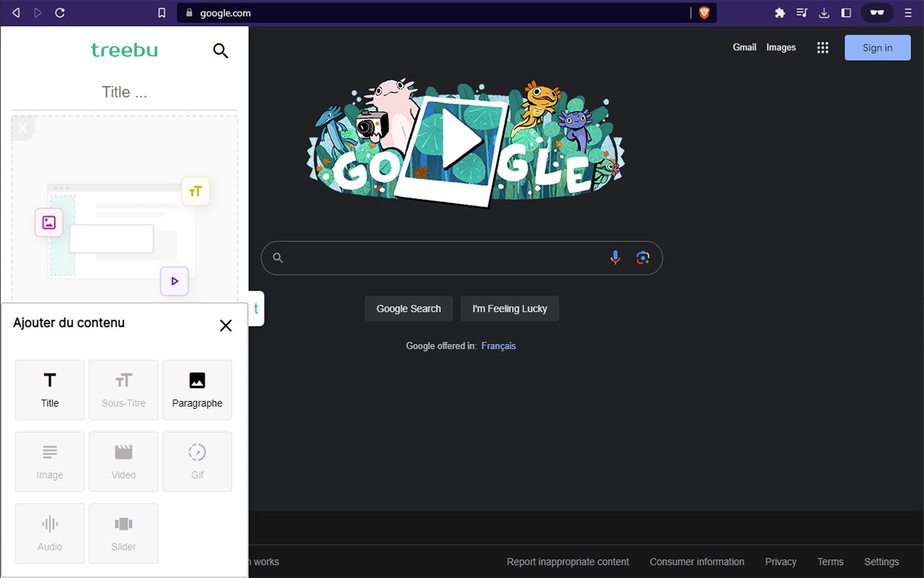Add a Title content block
The width and height of the screenshot is (924, 578).
click(50, 390)
